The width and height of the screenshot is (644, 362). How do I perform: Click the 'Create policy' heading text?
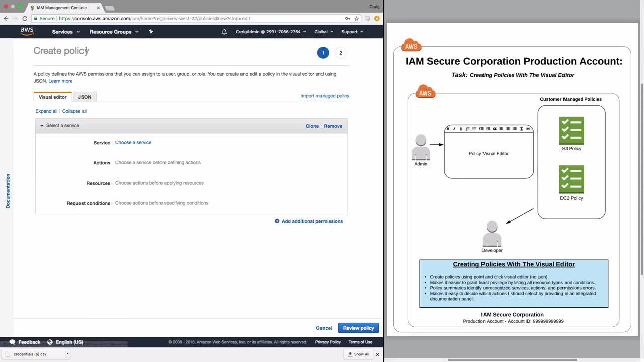coord(61,51)
